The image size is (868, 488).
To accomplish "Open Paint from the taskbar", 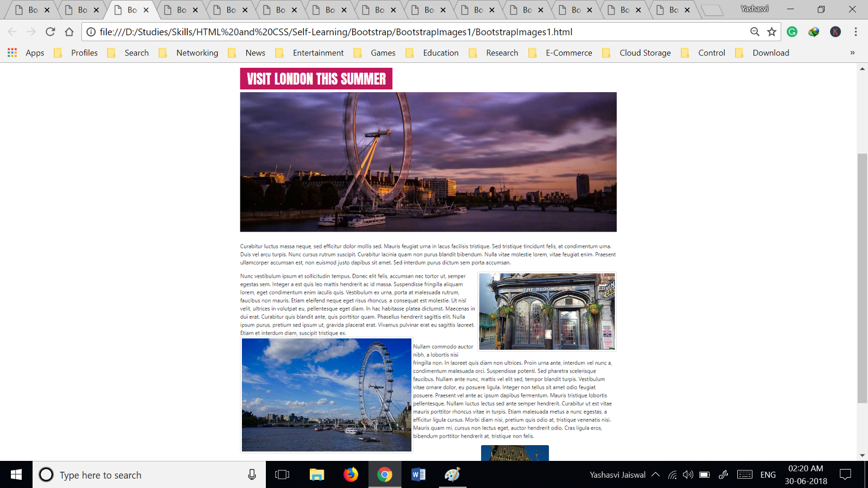I will (452, 475).
